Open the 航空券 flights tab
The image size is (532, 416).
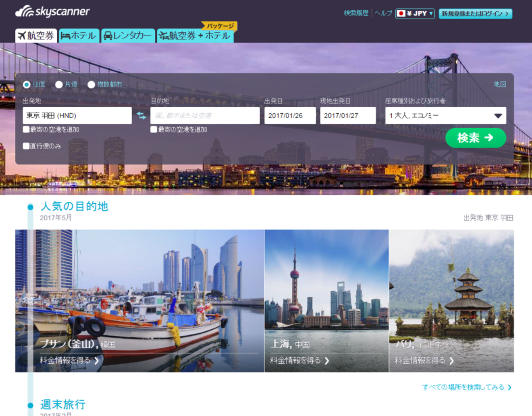pyautogui.click(x=36, y=36)
